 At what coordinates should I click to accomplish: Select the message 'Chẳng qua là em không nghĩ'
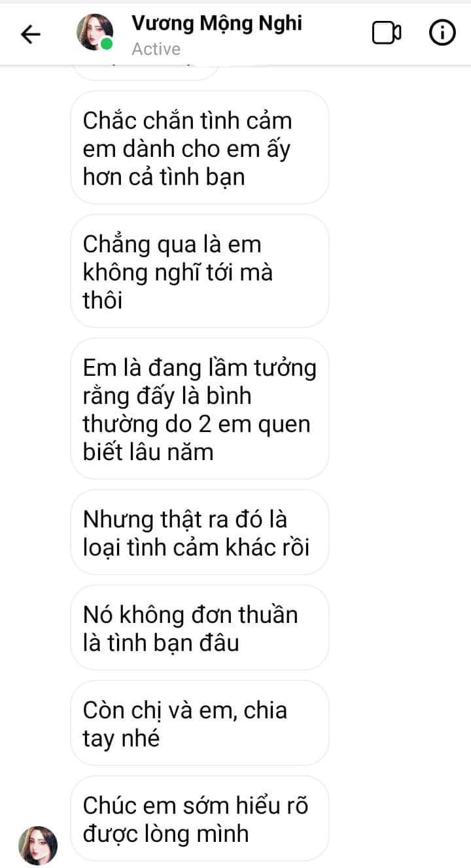click(x=200, y=272)
